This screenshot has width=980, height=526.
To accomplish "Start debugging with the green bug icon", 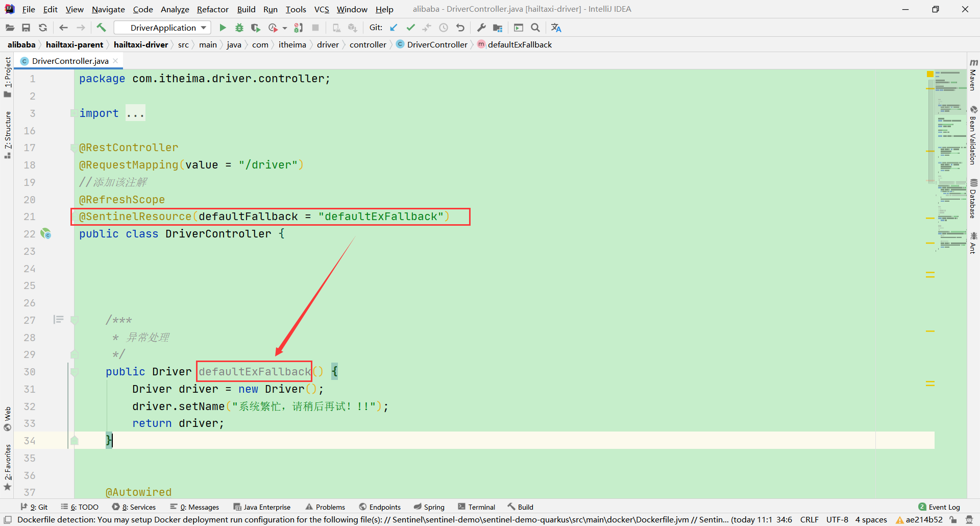I will [x=239, y=28].
